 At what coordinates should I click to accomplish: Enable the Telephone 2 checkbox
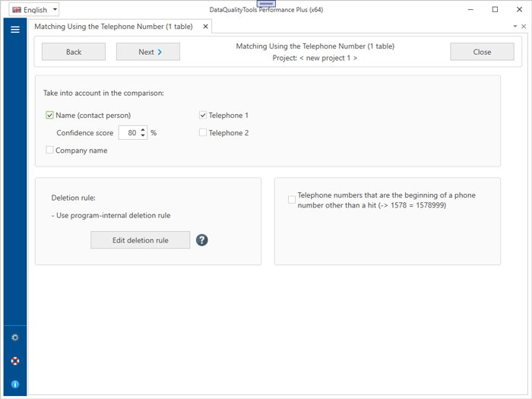coord(203,133)
